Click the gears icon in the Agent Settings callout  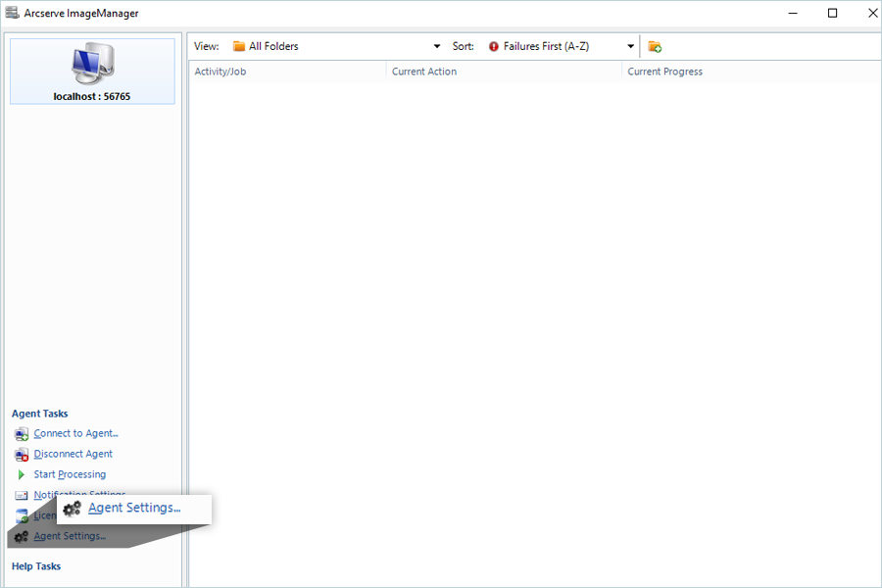[x=72, y=509]
